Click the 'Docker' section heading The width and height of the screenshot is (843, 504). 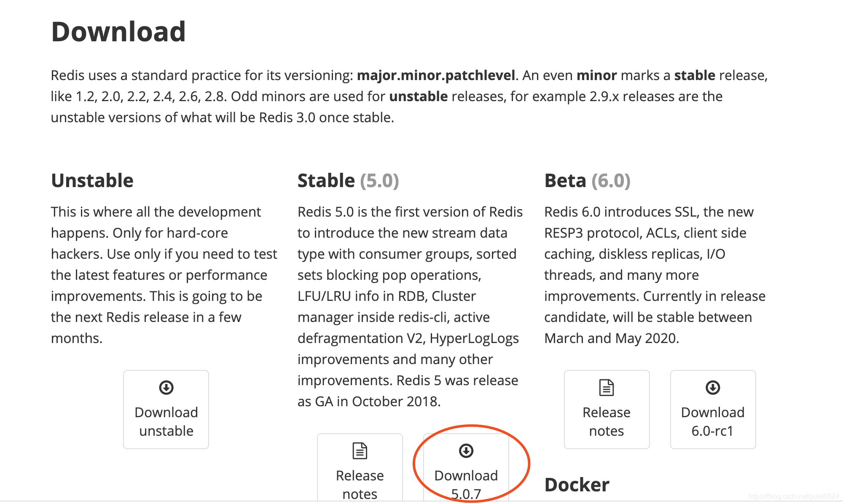[x=577, y=485]
